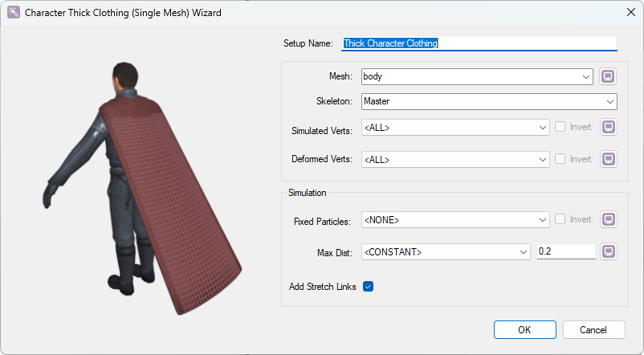The height and width of the screenshot is (355, 644).
Task: Expand the Simulated Verts dropdown
Action: click(x=455, y=128)
